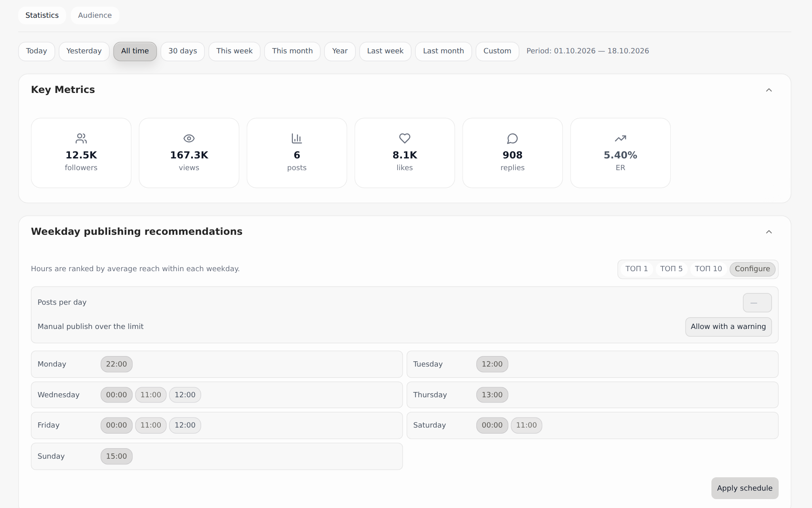The width and height of the screenshot is (812, 508).
Task: Toggle Wednesday 11:00 time chip
Action: 151,395
